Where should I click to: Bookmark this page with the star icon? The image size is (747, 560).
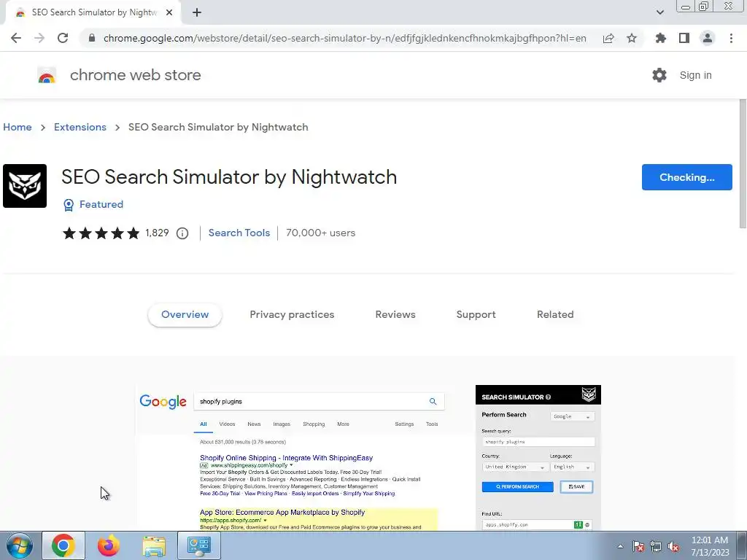click(632, 38)
